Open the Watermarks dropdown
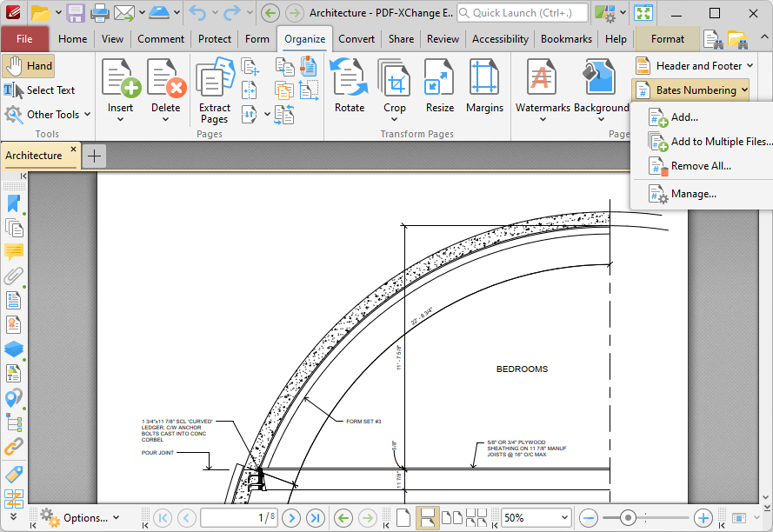Image resolution: width=773 pixels, height=532 pixels. click(x=543, y=119)
